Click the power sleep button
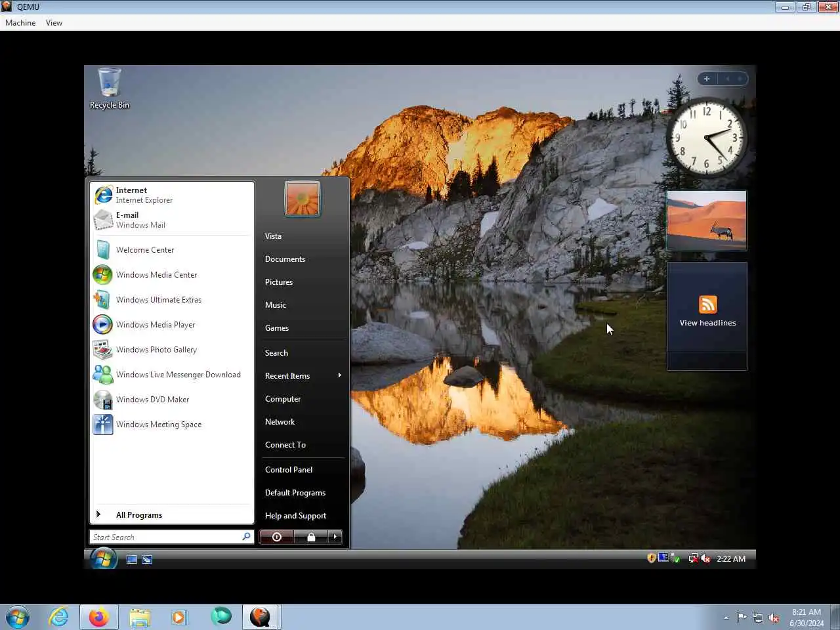 point(277,537)
